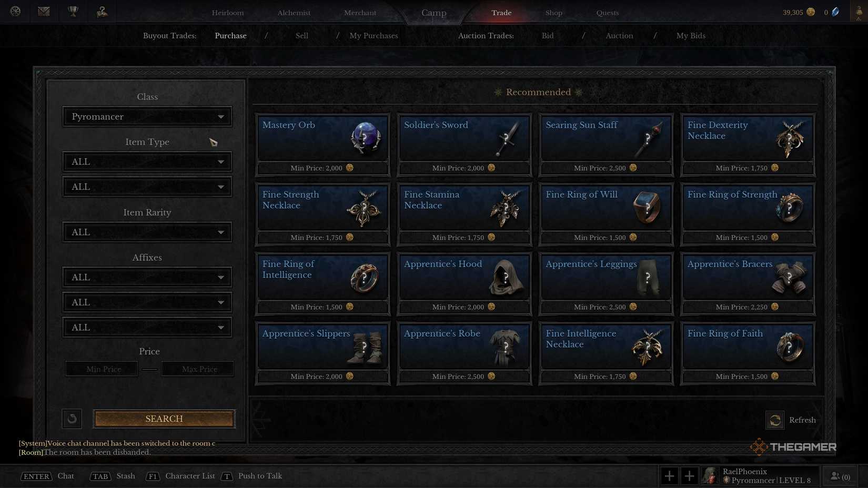Image resolution: width=868 pixels, height=488 pixels.
Task: Switch to the Shop tab
Action: [x=553, y=13]
